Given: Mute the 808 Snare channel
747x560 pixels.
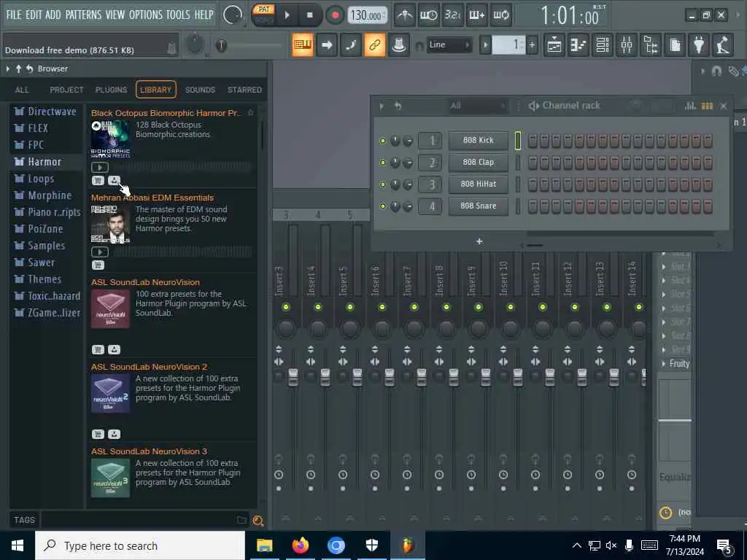Looking at the screenshot, I should tap(382, 206).
